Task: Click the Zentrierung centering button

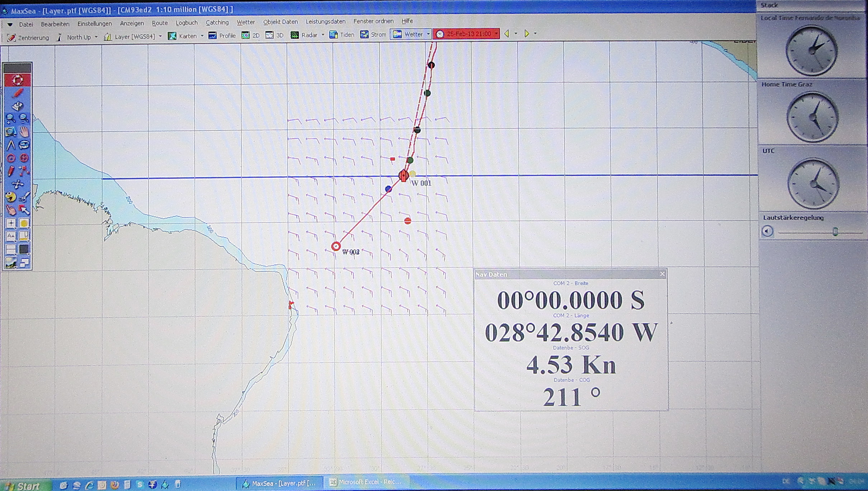Action: 28,38
